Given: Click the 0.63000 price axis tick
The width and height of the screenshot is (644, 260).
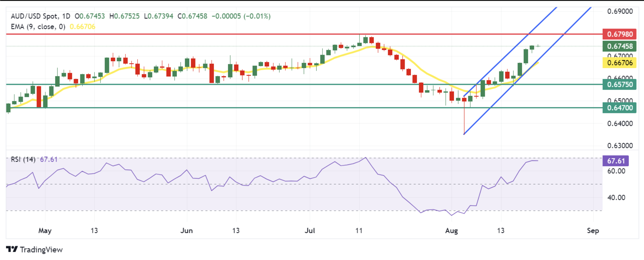Looking at the screenshot, I should click(x=620, y=146).
